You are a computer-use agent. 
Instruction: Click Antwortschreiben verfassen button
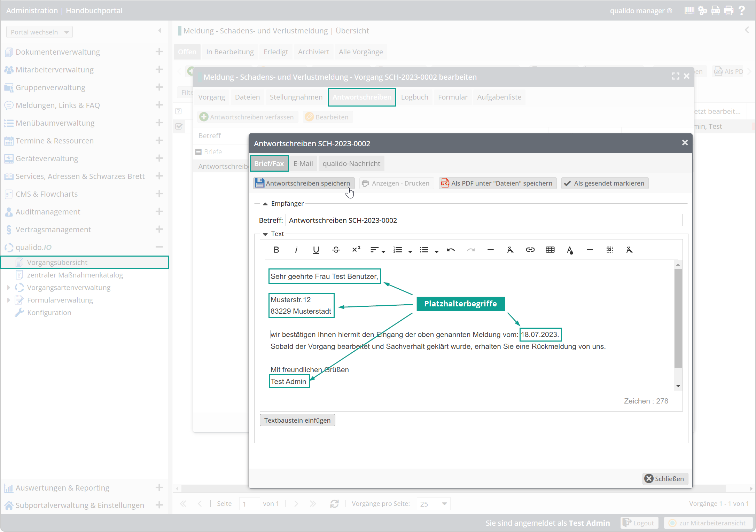[x=248, y=117]
